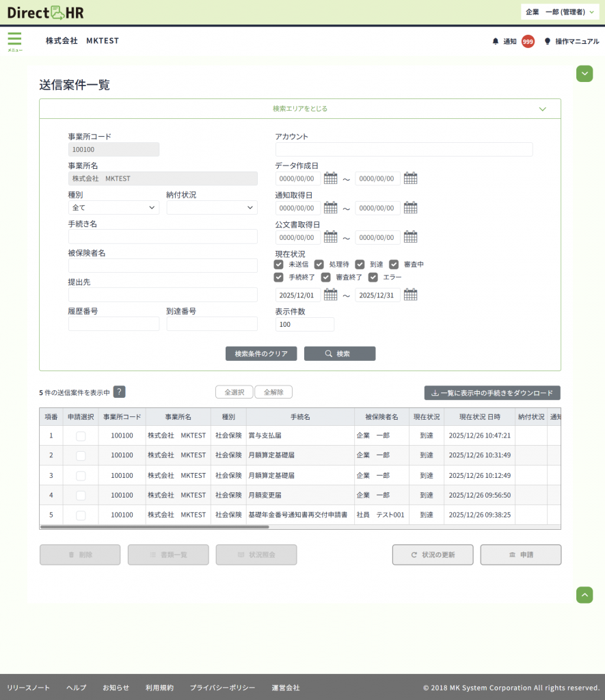The width and height of the screenshot is (605, 700).
Task: Open the 納付状況 dropdown
Action: (x=211, y=208)
